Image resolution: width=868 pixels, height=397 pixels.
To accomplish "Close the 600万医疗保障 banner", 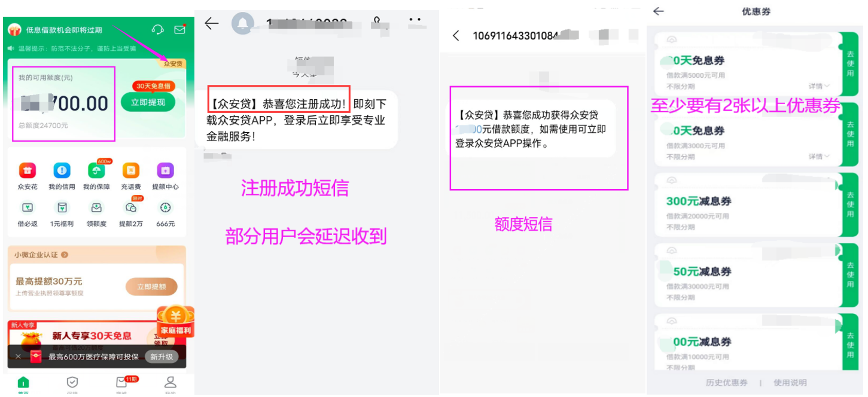I will [18, 356].
